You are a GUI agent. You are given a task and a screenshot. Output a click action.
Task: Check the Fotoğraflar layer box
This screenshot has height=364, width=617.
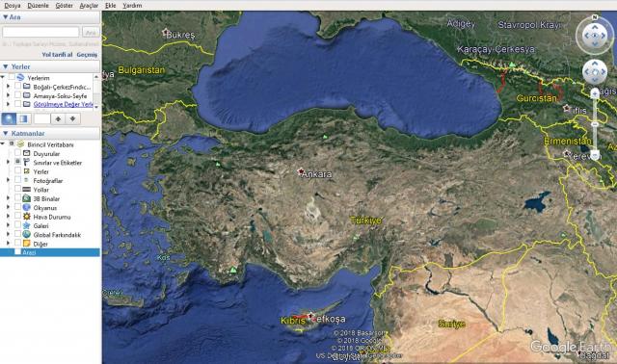(17, 180)
